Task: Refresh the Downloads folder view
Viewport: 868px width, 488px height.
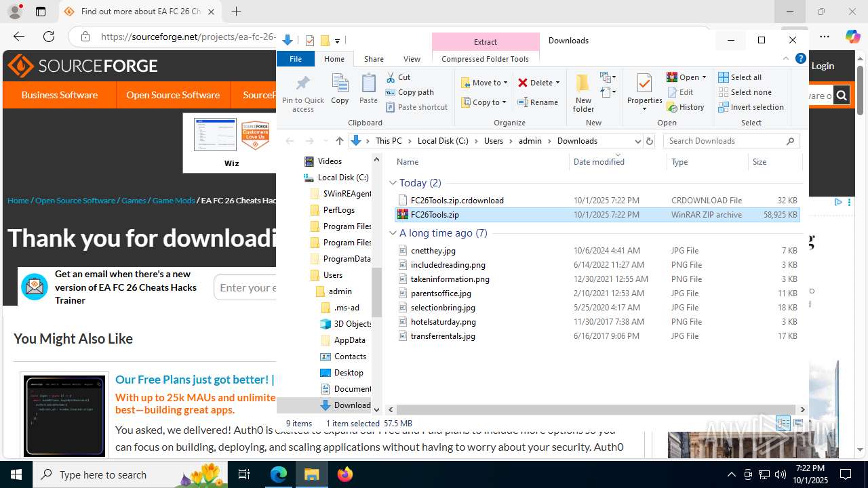Action: (650, 141)
